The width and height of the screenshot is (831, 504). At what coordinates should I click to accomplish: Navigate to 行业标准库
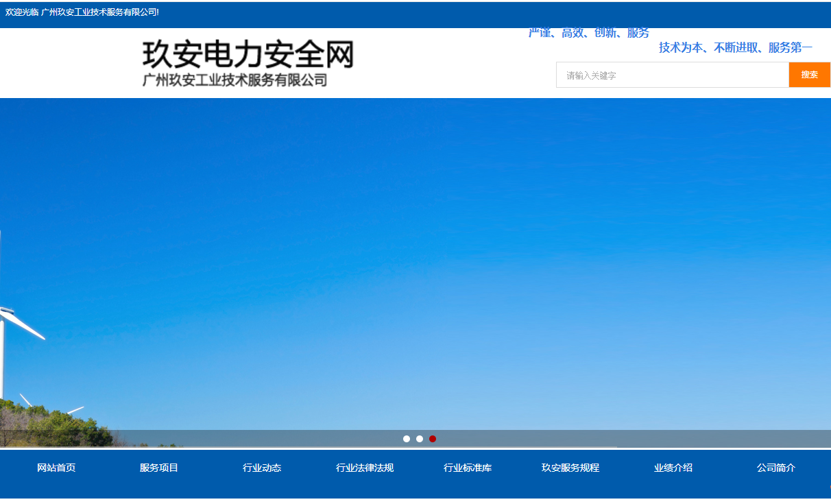click(468, 468)
